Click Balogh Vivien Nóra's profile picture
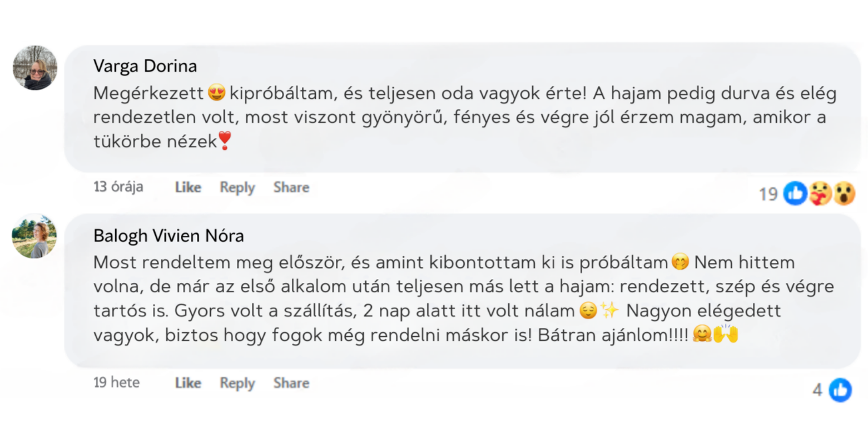Image resolution: width=868 pixels, height=434 pixels. click(x=34, y=236)
